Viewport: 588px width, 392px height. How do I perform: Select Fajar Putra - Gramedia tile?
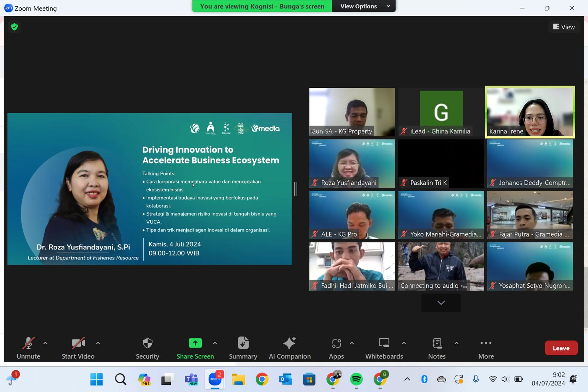[x=530, y=215]
